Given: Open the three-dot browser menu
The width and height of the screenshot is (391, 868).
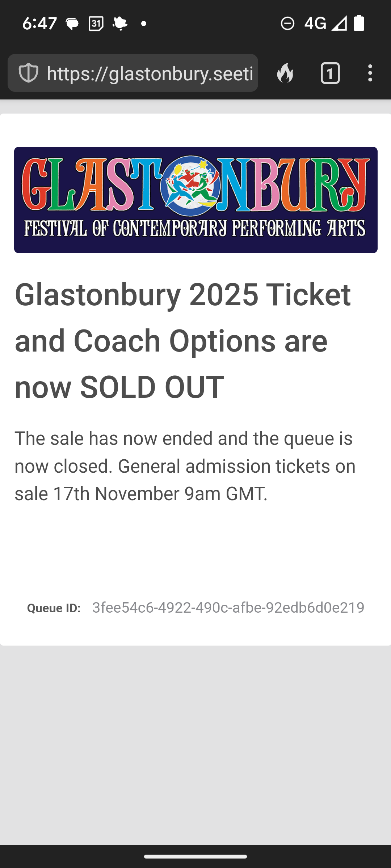Looking at the screenshot, I should [370, 73].
